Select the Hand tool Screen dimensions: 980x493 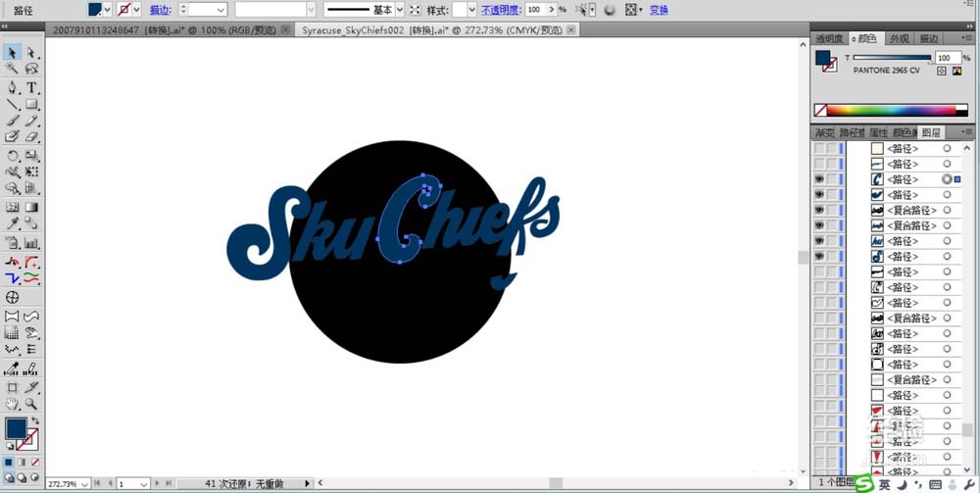12,404
